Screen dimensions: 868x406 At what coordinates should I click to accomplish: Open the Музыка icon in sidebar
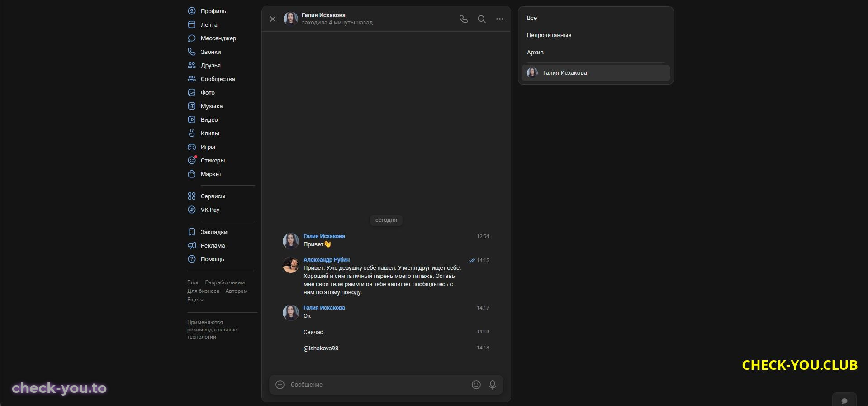tap(192, 106)
